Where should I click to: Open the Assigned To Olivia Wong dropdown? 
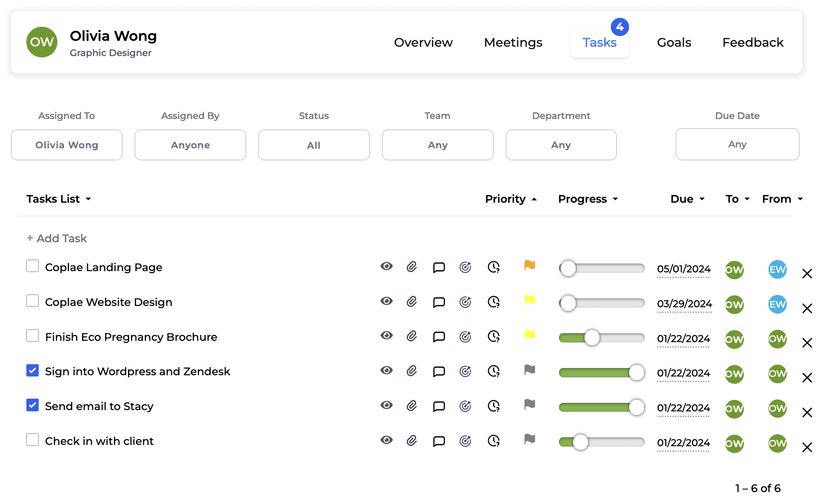(67, 145)
